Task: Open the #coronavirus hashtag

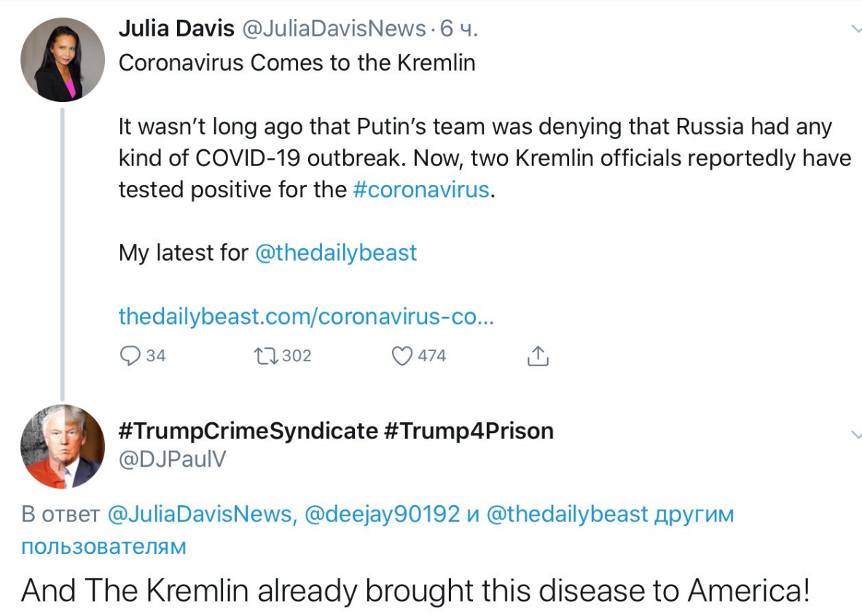Action: [420, 189]
